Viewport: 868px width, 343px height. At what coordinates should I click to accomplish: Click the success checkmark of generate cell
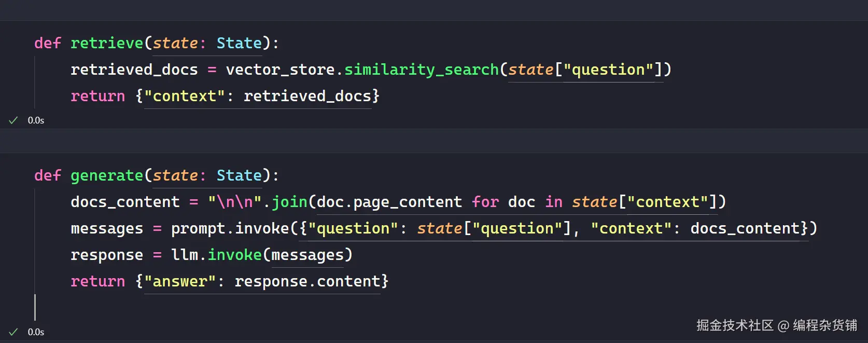coord(13,332)
